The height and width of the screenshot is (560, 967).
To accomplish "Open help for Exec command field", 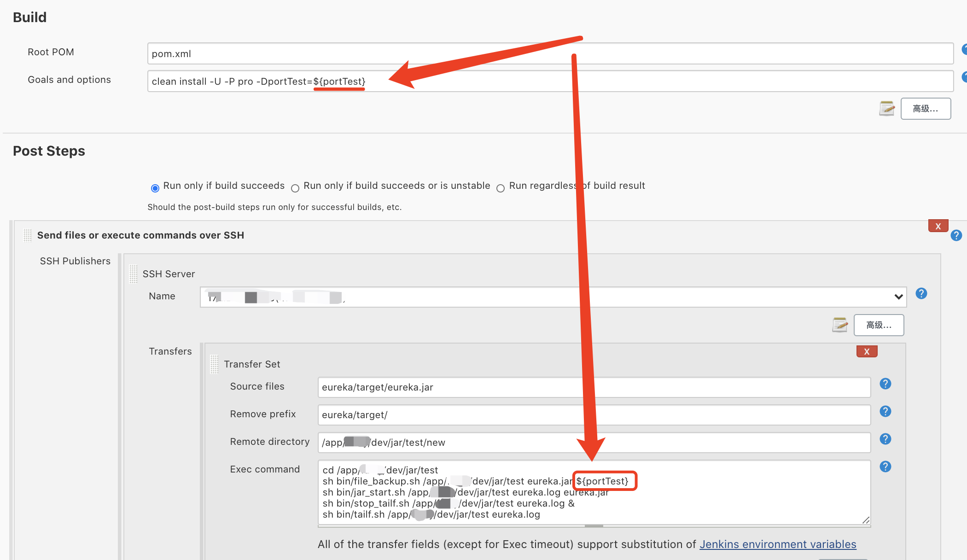I will [x=885, y=467].
